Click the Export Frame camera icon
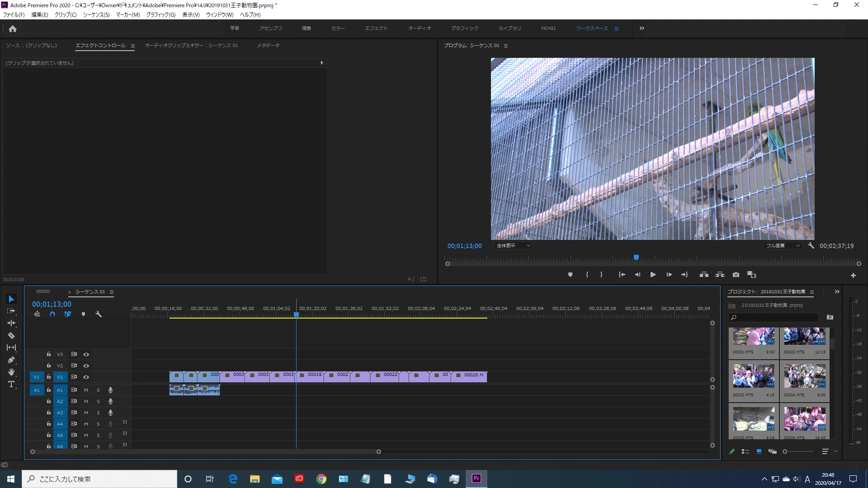Image resolution: width=868 pixels, height=488 pixels. tap(736, 275)
